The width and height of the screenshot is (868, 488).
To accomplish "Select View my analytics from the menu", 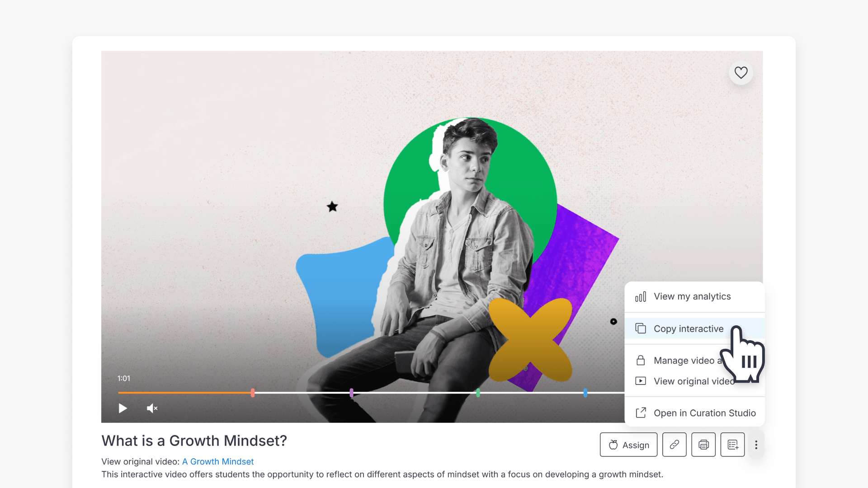I will 692,296.
